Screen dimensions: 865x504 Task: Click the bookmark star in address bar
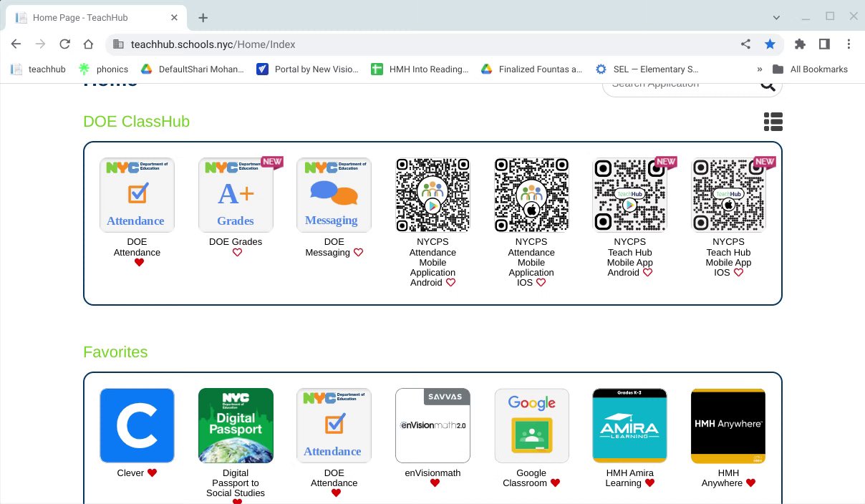(x=770, y=44)
